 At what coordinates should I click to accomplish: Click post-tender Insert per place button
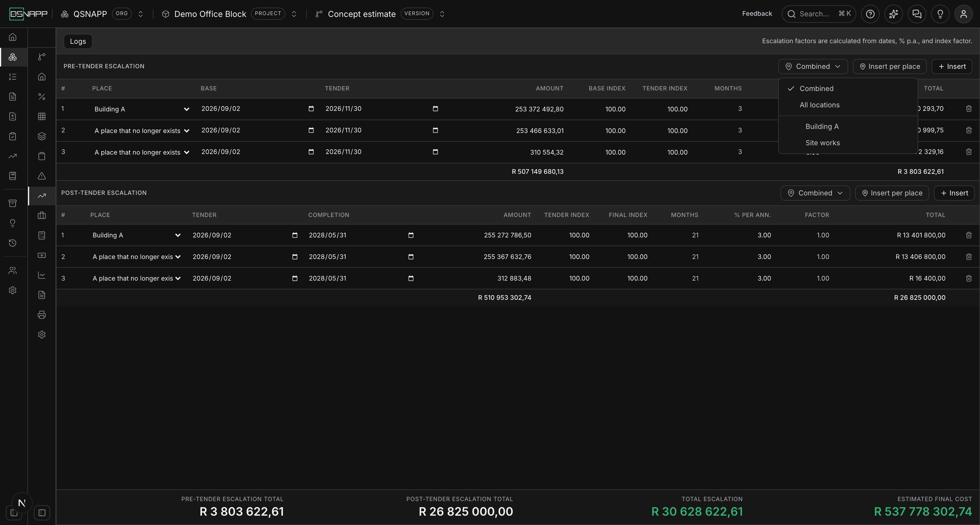click(x=892, y=193)
